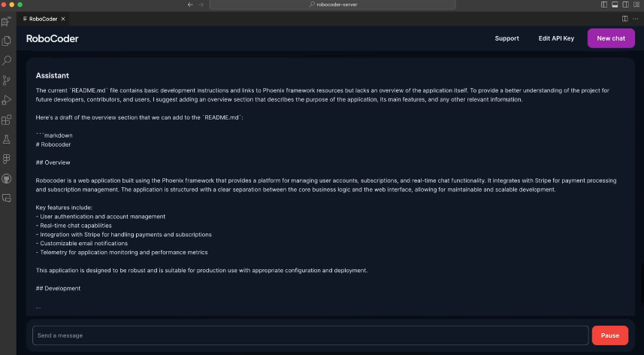Click 'Key features include:' text
This screenshot has height=355, width=644.
tap(64, 208)
